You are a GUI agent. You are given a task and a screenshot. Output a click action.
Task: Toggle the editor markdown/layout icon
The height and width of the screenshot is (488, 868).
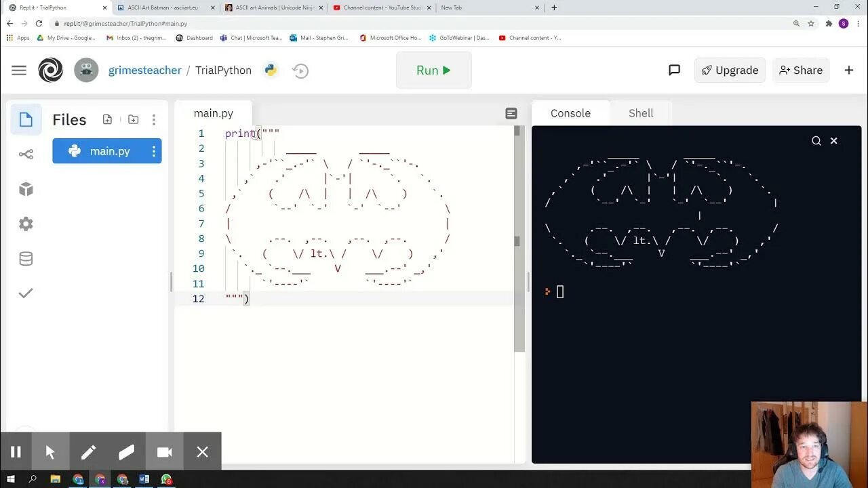point(511,113)
